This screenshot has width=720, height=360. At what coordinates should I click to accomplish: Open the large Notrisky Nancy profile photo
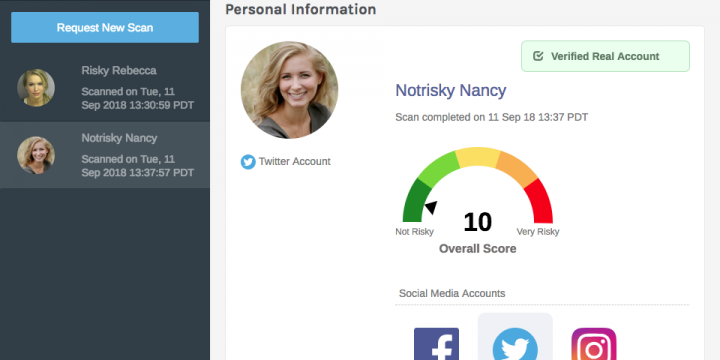[289, 90]
